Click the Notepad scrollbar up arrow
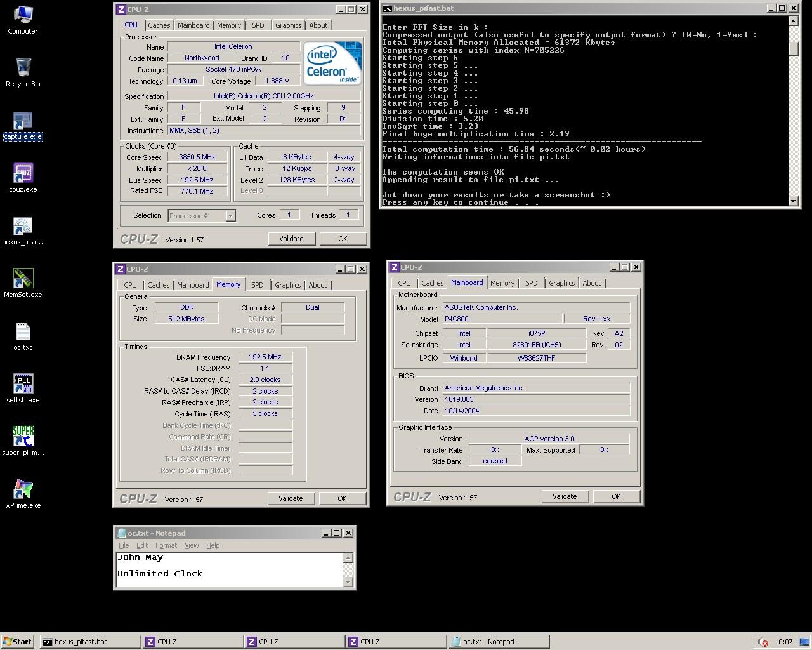 (x=348, y=558)
